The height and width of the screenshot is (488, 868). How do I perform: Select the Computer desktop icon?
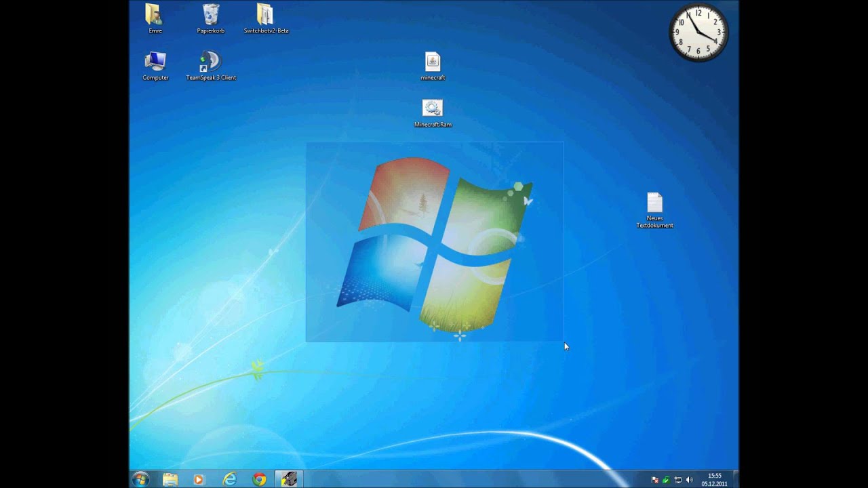coord(155,66)
